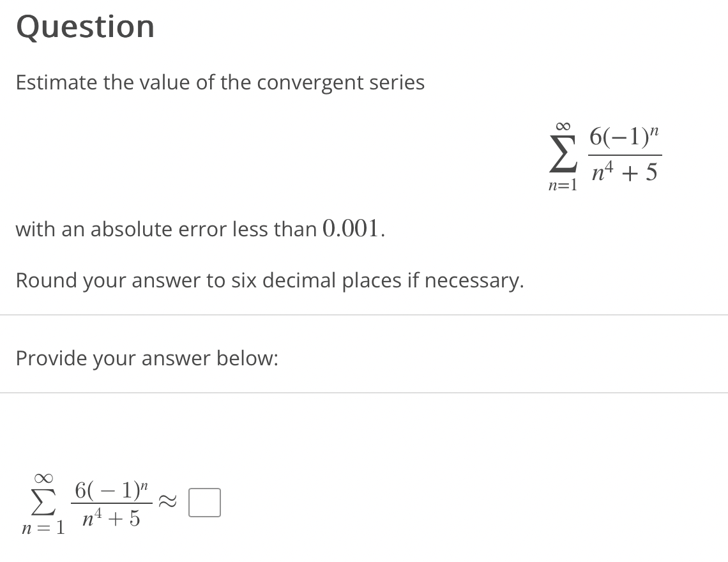Click the infinity symbol above the sigma
This screenshot has width=728, height=562.
[564, 127]
